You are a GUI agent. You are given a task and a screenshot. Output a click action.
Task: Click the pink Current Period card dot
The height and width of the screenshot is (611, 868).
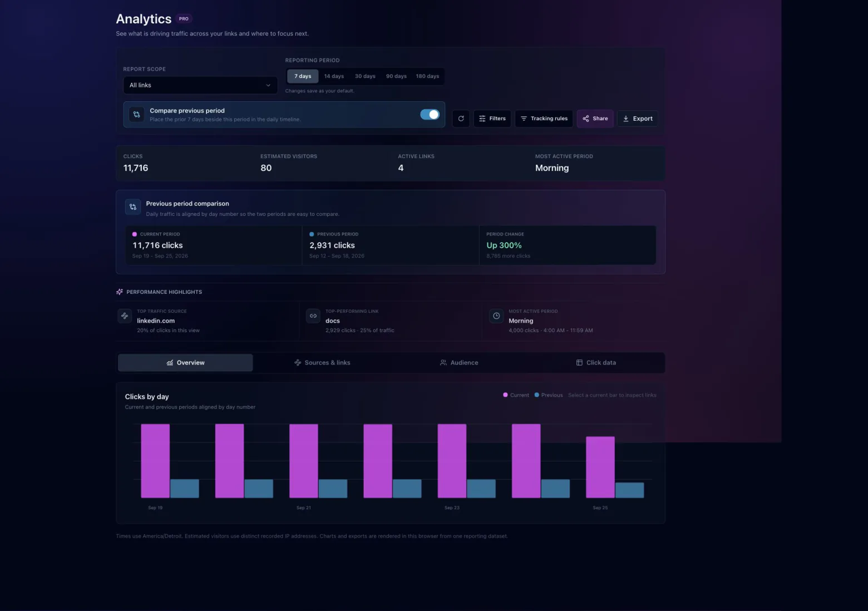coord(135,234)
